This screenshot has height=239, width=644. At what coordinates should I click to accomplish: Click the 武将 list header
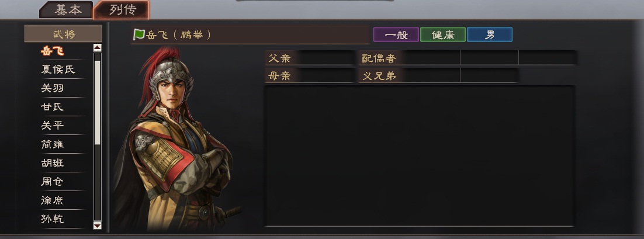click(x=63, y=34)
